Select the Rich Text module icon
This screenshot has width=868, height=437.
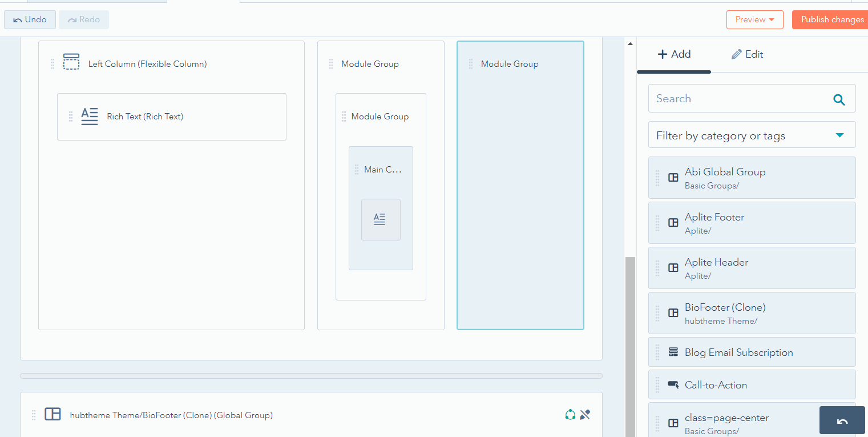point(90,117)
